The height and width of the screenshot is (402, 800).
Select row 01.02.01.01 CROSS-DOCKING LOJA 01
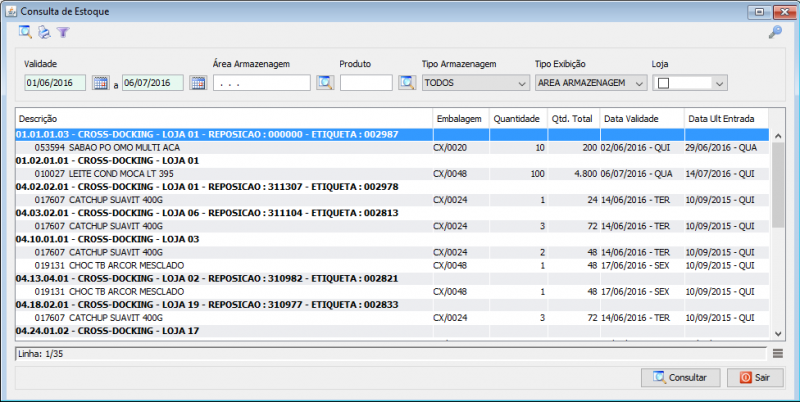click(392, 161)
